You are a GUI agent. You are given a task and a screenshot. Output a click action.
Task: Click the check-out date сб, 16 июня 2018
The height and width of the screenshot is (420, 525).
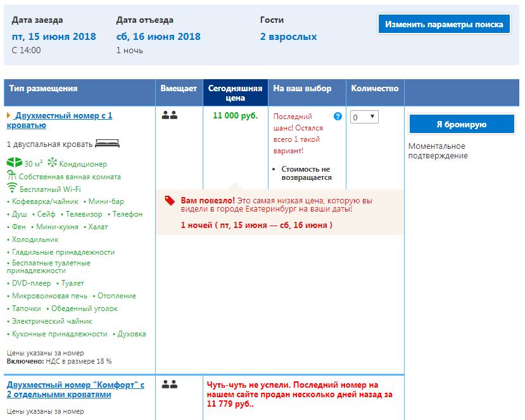click(x=158, y=36)
